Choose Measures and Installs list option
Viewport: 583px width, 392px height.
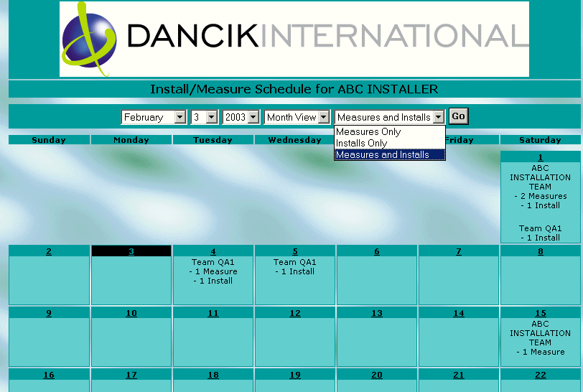pyautogui.click(x=389, y=154)
